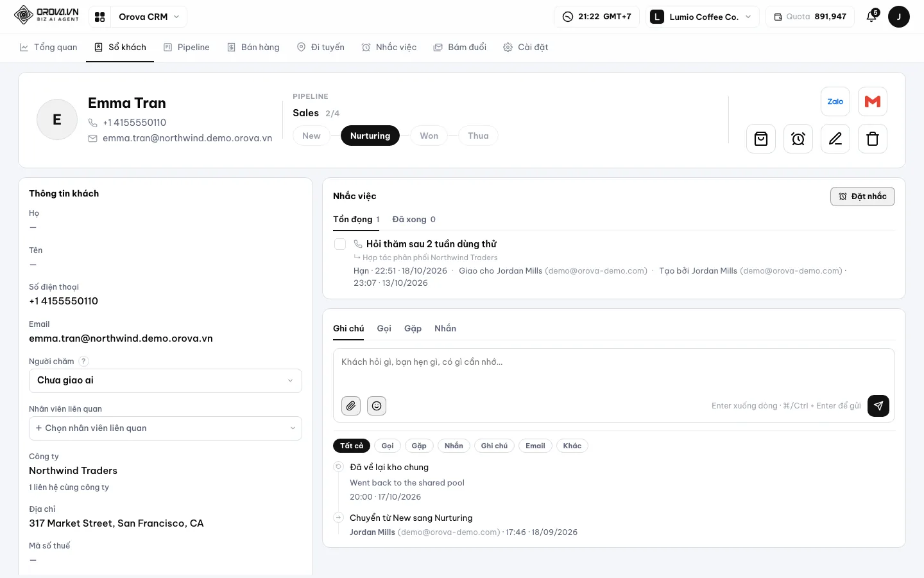Open the Zalo chat button
The width and height of the screenshot is (924, 578).
(x=835, y=101)
